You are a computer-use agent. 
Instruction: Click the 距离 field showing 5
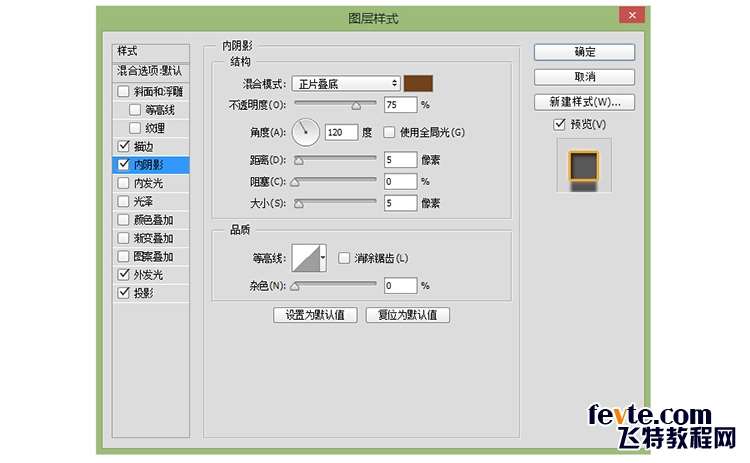click(400, 160)
